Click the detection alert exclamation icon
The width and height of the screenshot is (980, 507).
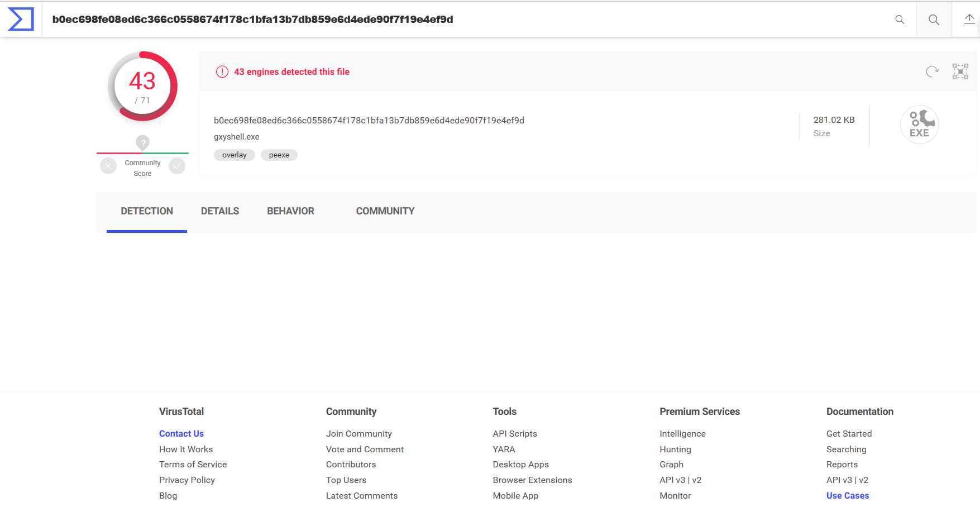222,71
